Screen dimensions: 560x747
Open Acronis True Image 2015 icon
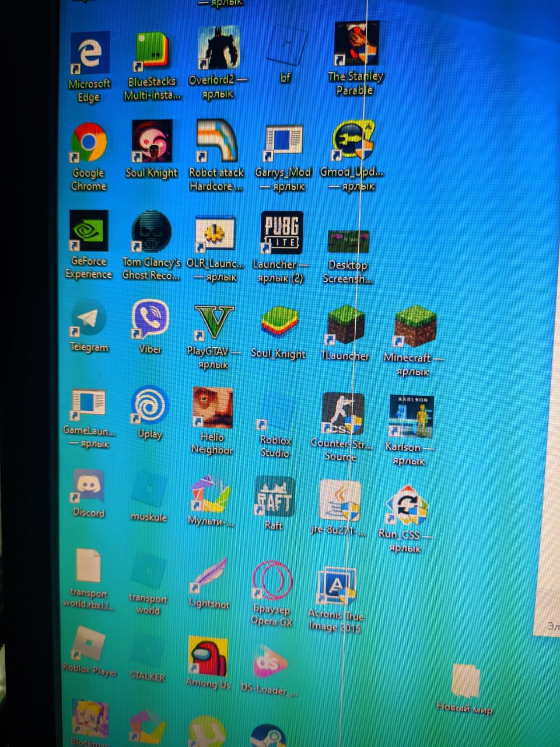click(x=337, y=587)
